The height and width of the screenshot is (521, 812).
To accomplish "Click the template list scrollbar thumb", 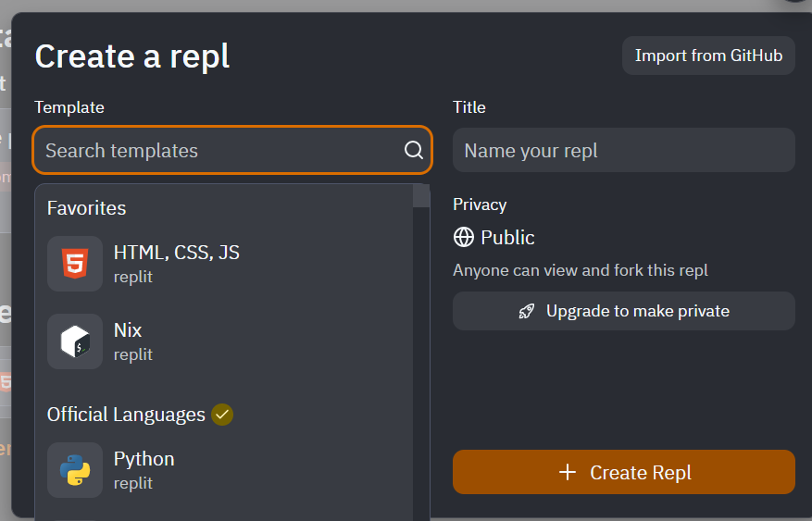I will pos(421,196).
